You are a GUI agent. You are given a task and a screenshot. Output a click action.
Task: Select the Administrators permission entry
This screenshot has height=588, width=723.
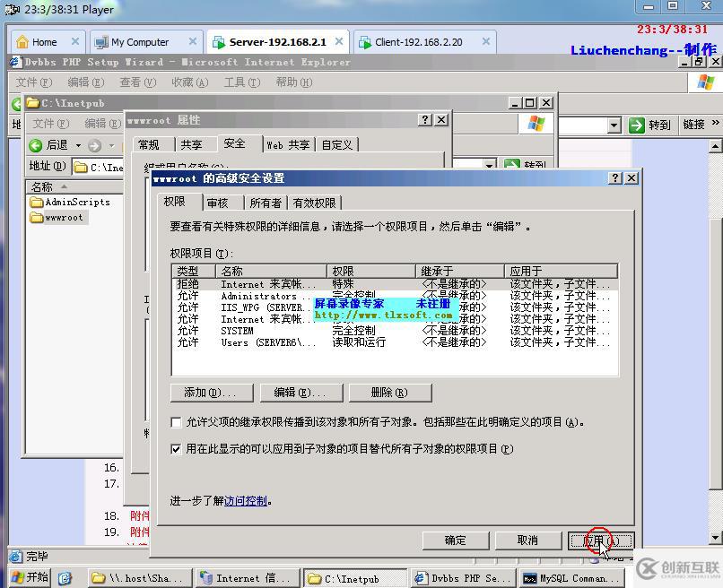[395, 296]
